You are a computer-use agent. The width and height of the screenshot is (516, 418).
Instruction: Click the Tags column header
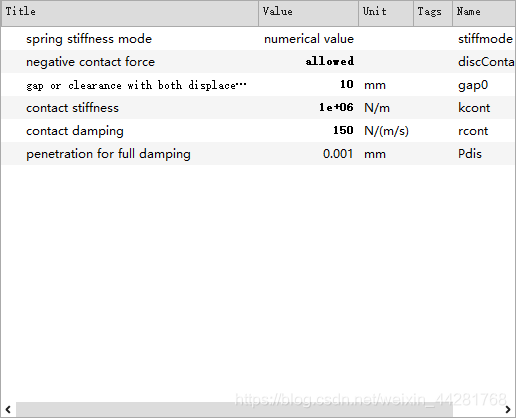click(433, 13)
